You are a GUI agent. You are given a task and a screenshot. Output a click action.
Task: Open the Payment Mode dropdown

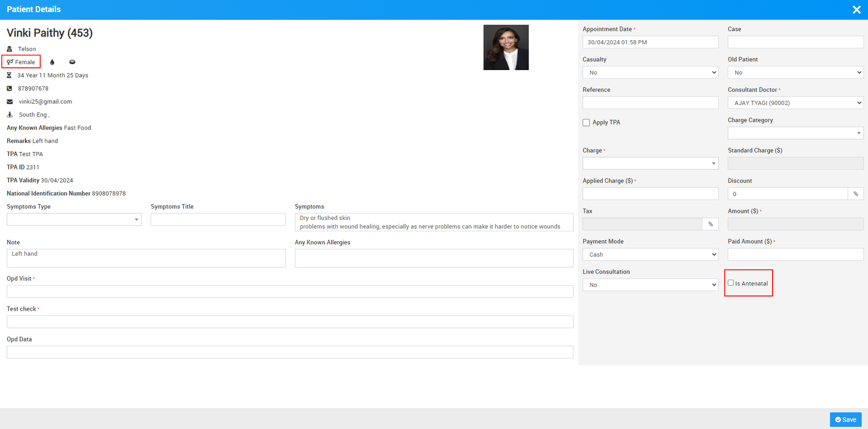coord(650,255)
